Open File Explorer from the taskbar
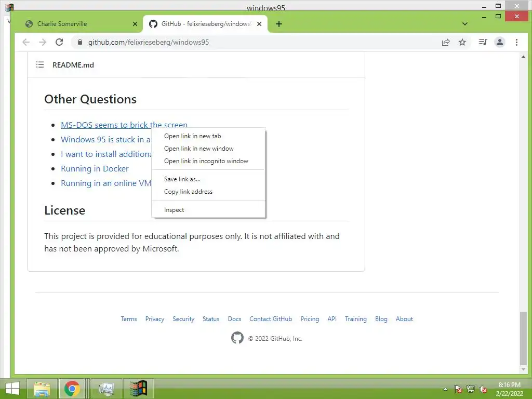Screen dimensions: 532x399 tap(42, 389)
